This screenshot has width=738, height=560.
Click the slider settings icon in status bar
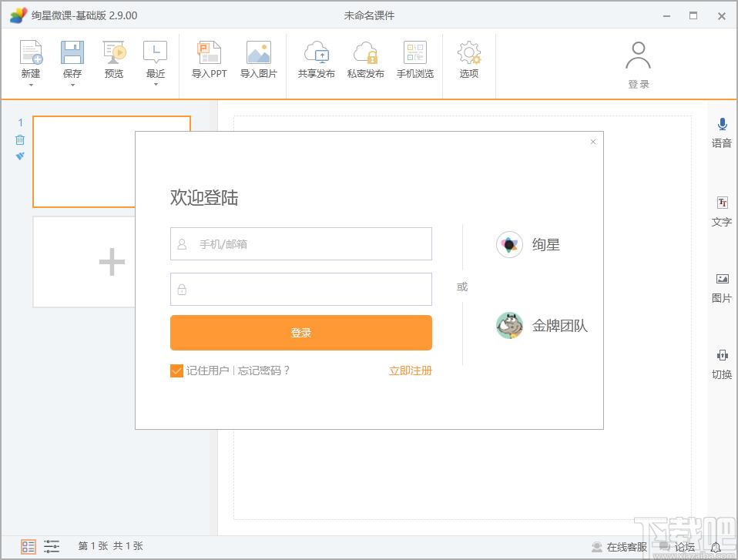52,546
